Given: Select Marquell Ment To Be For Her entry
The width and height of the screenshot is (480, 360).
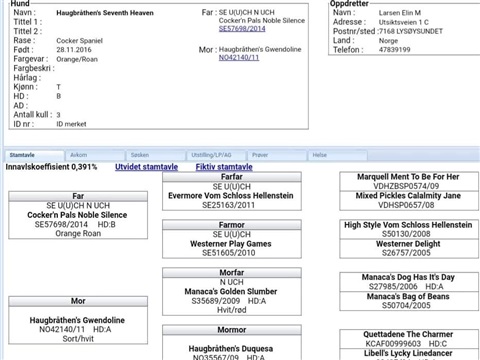Looking at the screenshot, I should click(x=408, y=177).
